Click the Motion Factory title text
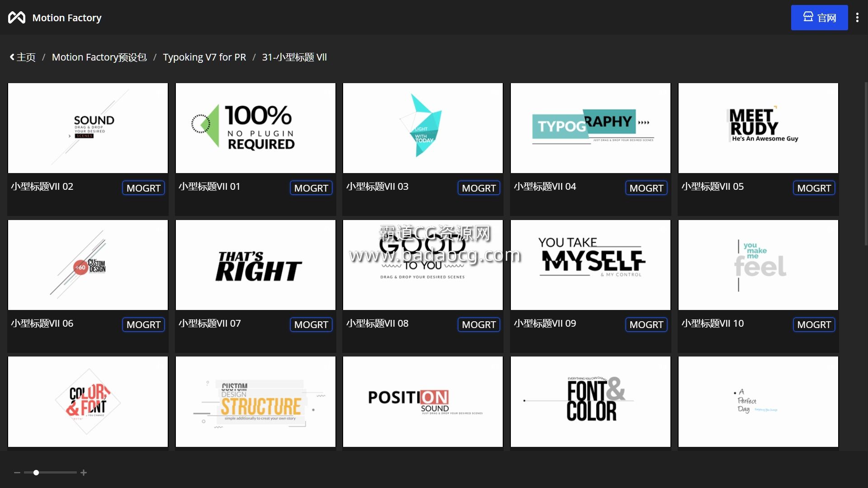Image resolution: width=868 pixels, height=488 pixels. click(x=67, y=18)
